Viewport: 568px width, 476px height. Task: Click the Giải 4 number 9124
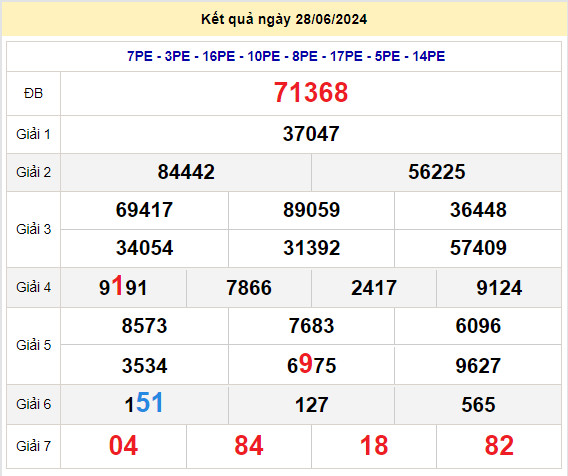[x=499, y=288]
